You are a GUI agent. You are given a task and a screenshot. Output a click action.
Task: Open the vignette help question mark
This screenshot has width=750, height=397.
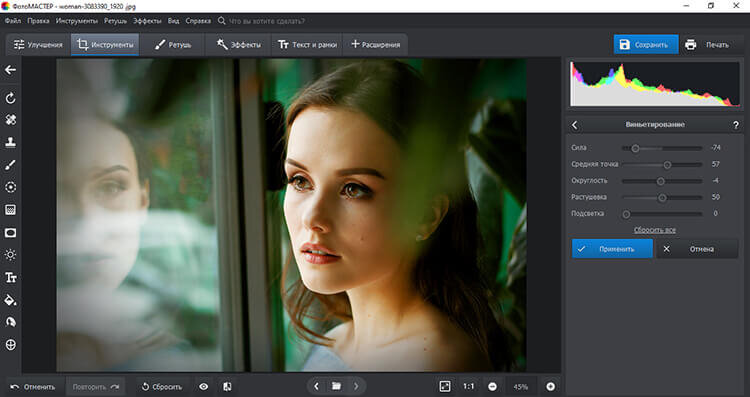[x=736, y=125]
